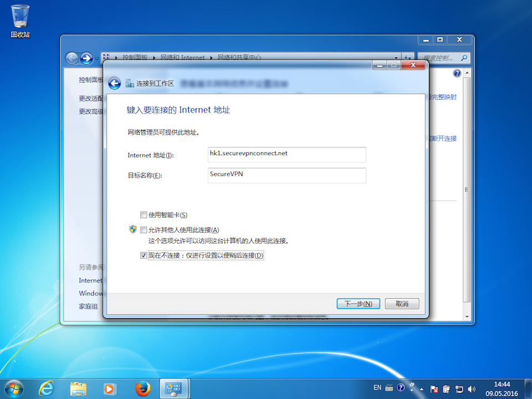This screenshot has width=532, height=399.
Task: Click the Show Desktop strip at taskbar end
Action: pos(528,389)
